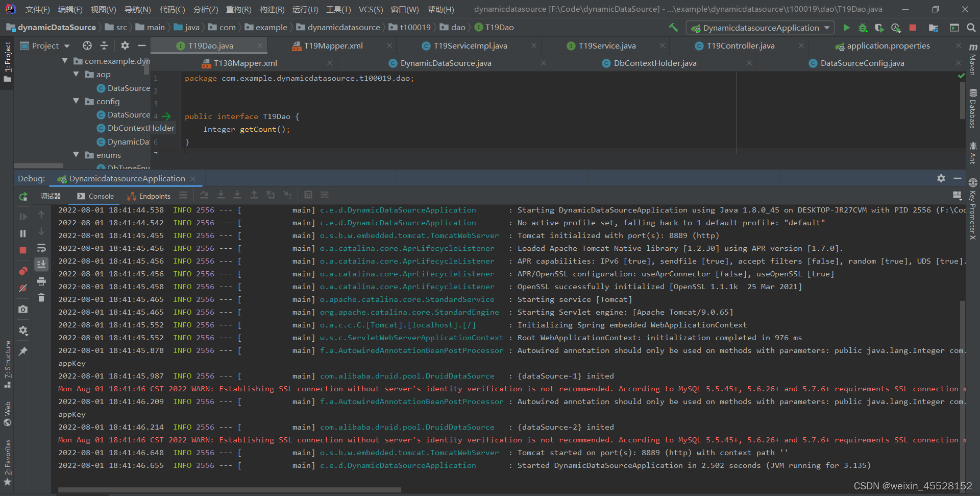This screenshot has height=496, width=980.
Task: Toggle soft-wrap in console
Action: [41, 248]
